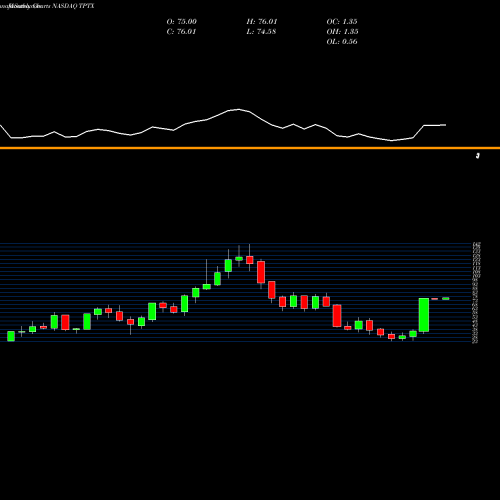Click the first green candle at the chart's left edge
The image size is (500, 500).
tap(11, 336)
